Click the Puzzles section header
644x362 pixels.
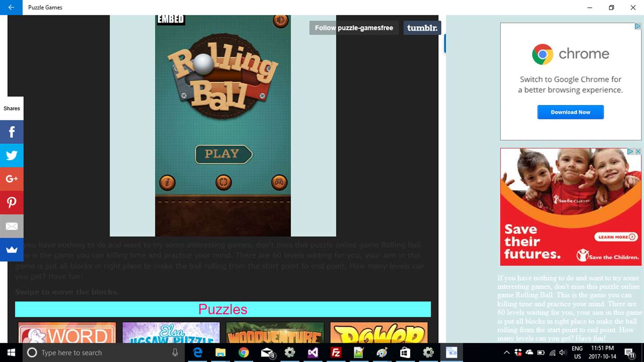[x=223, y=309]
